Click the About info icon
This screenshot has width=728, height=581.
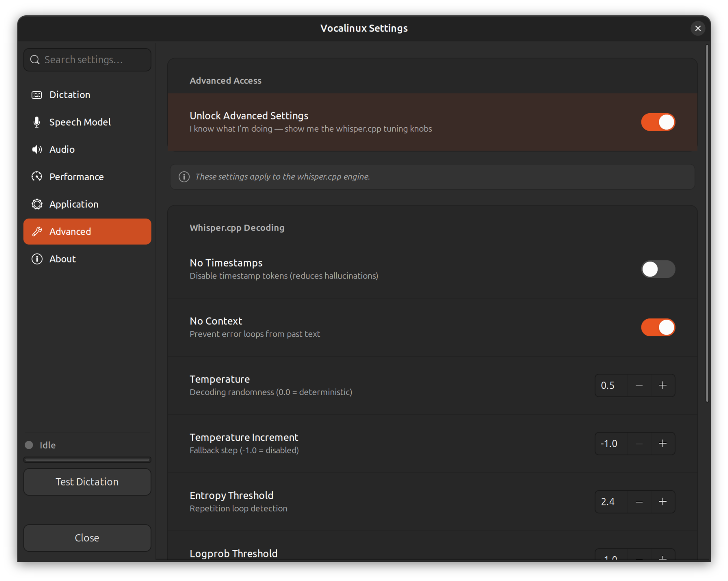pos(37,259)
